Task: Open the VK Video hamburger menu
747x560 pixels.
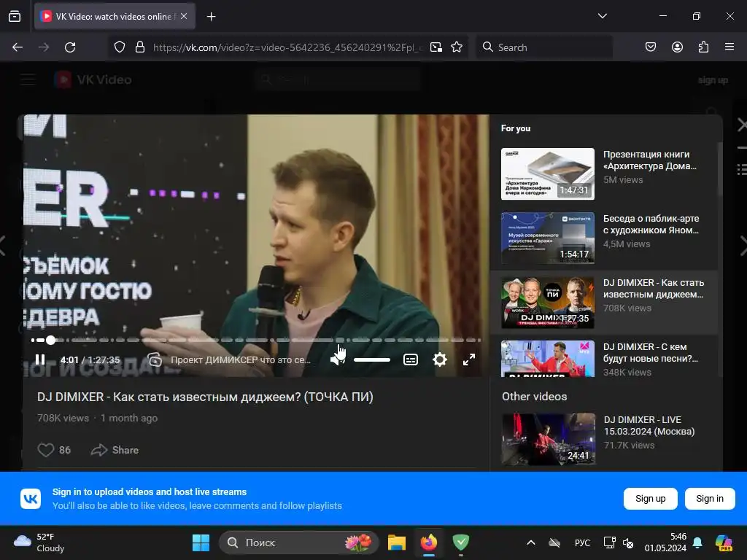Action: point(28,79)
